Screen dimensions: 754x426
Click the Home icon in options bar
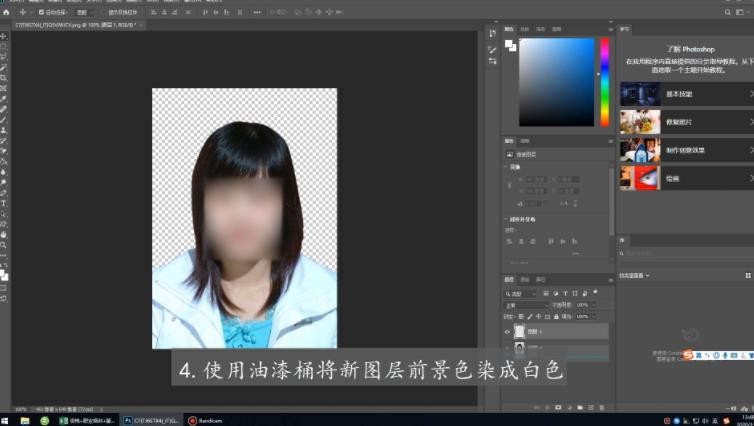tap(6, 12)
